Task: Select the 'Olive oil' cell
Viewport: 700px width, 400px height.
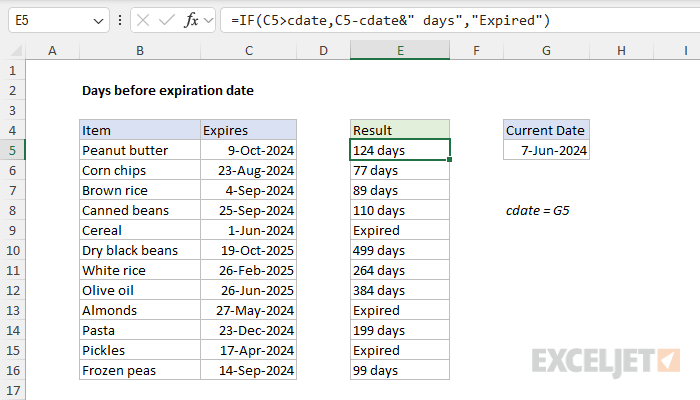Action: point(140,290)
